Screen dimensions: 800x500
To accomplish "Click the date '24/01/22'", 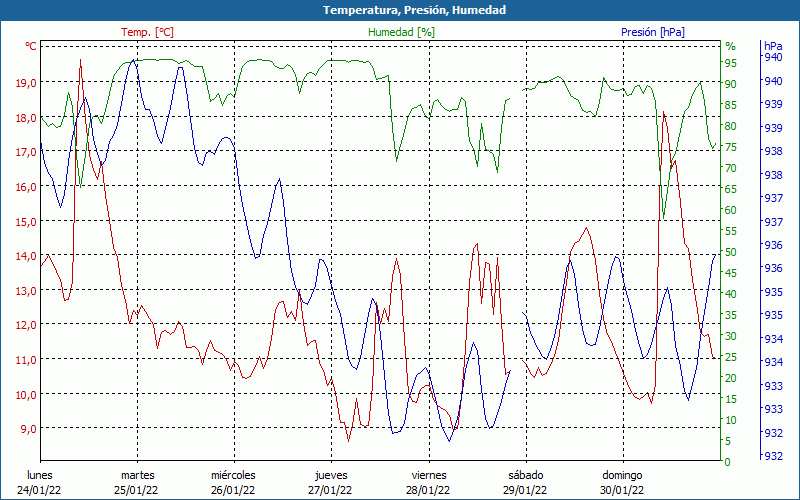I will (39, 490).
